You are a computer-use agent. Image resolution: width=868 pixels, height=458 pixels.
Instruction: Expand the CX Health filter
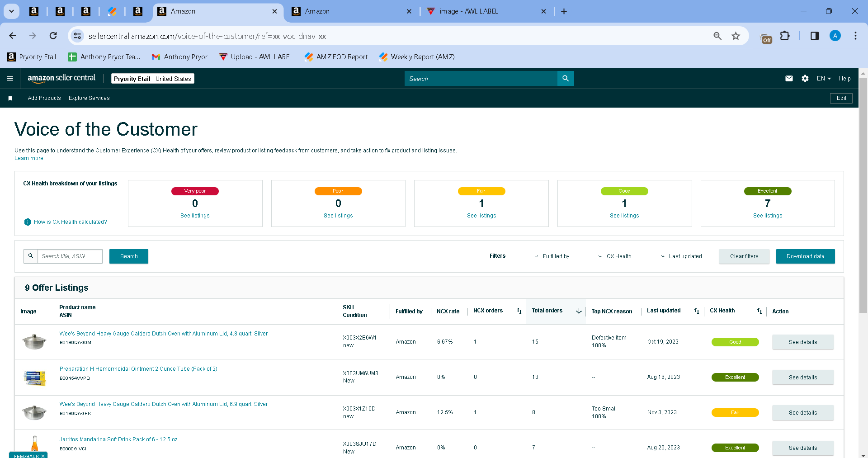click(x=615, y=256)
